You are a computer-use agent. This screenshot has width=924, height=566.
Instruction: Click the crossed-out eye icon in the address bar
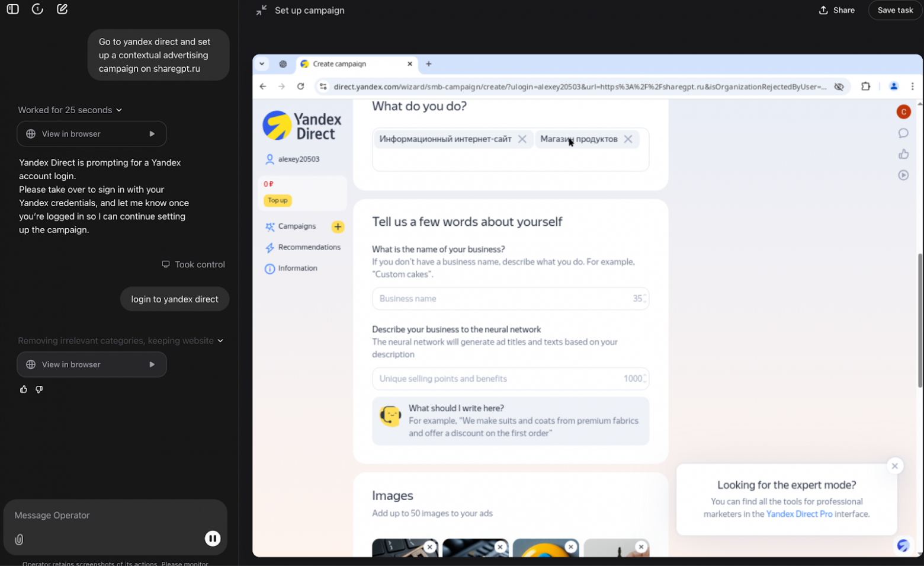pos(839,87)
